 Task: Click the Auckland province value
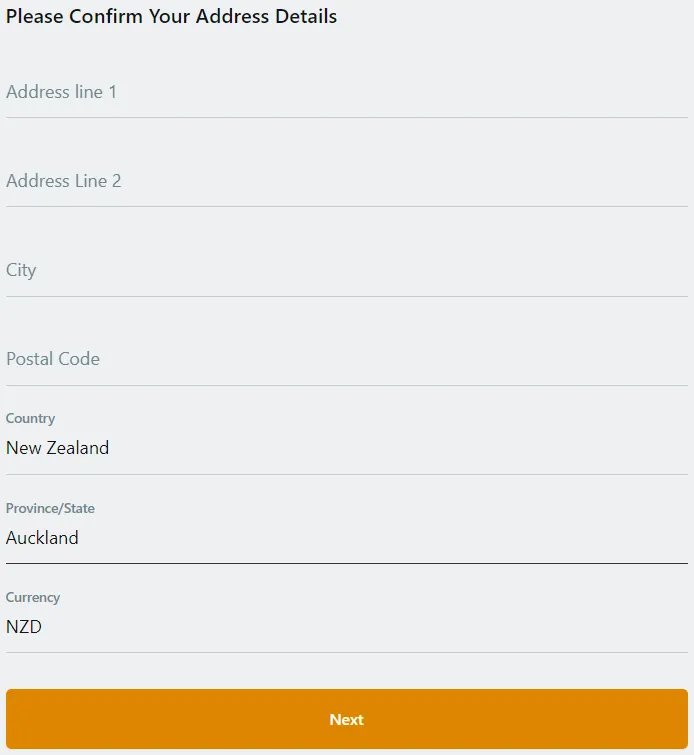42,538
